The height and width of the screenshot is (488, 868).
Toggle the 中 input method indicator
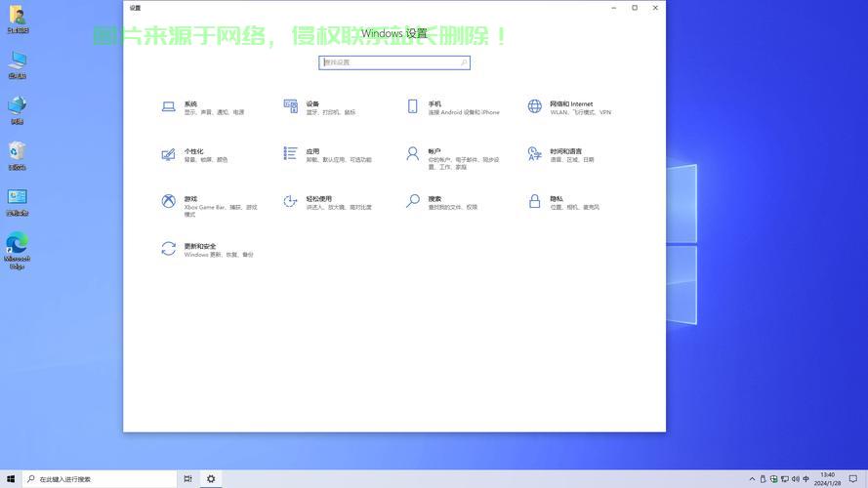tap(806, 479)
